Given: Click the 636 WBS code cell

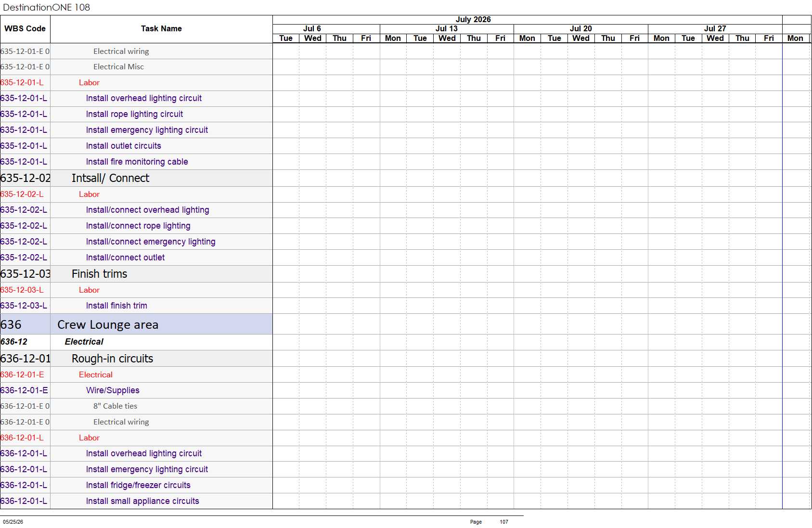Looking at the screenshot, I should click(x=25, y=324).
